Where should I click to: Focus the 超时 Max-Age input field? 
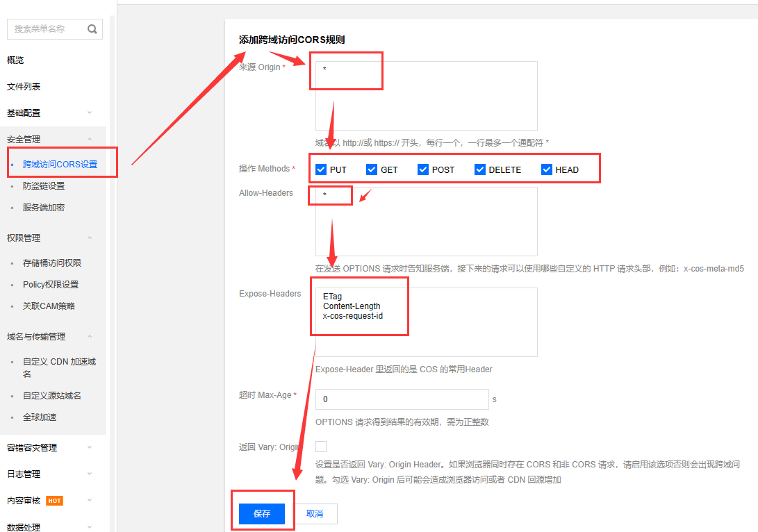click(x=402, y=399)
